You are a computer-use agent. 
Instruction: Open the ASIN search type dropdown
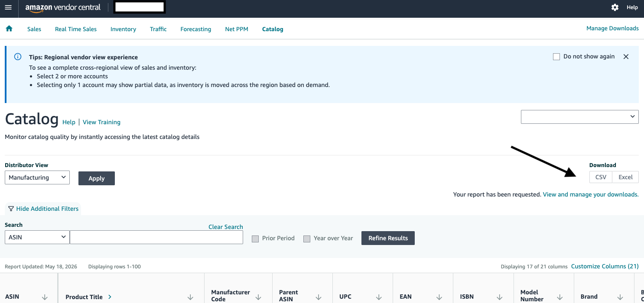pos(37,237)
